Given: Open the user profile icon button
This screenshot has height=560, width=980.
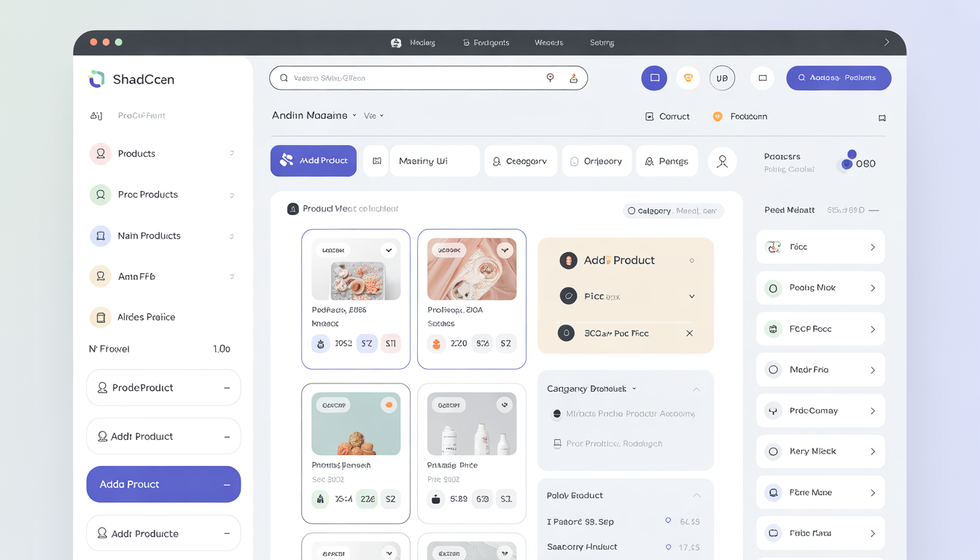Looking at the screenshot, I should (x=722, y=161).
